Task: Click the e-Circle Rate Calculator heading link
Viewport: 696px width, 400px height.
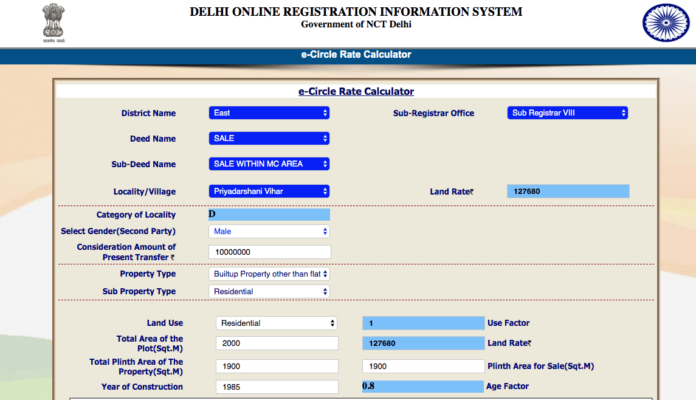Action: tap(356, 91)
